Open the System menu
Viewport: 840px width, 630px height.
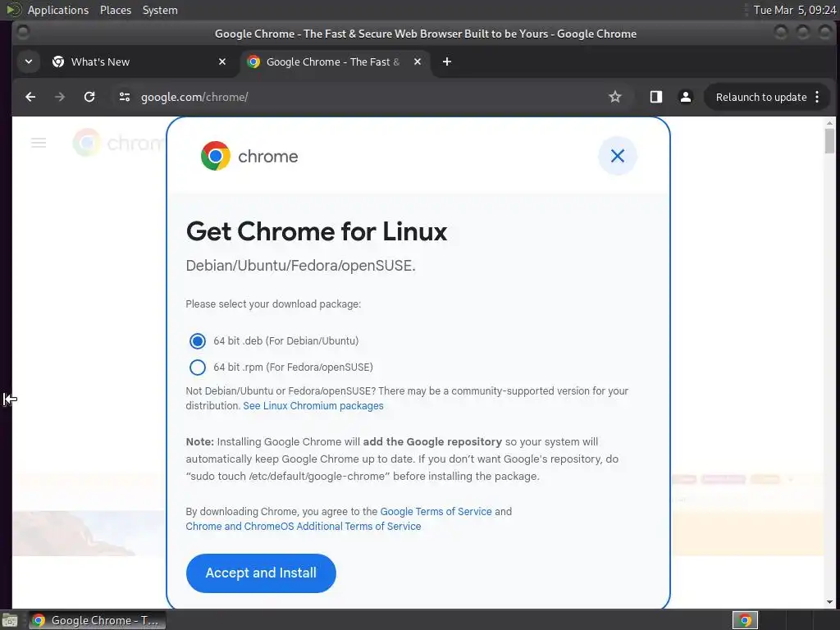160,10
